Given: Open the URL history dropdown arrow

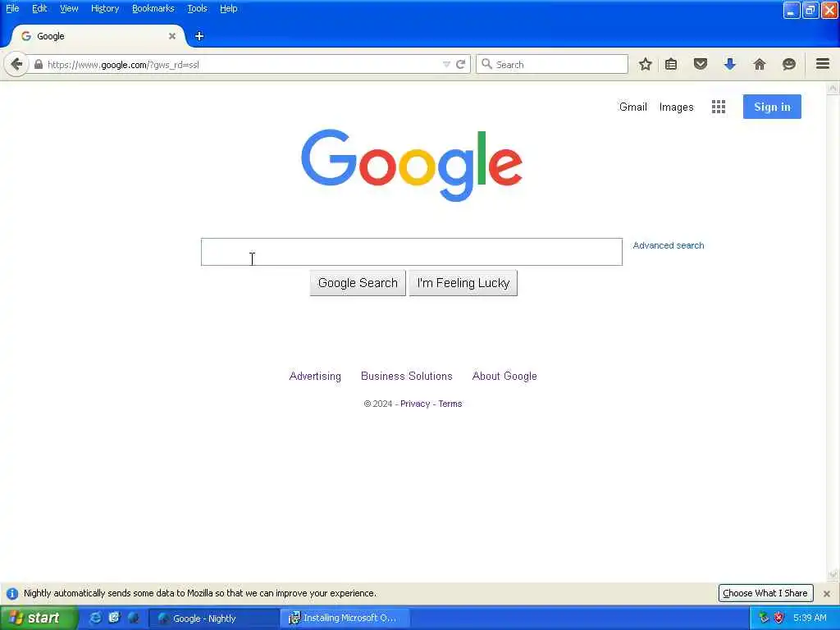Looking at the screenshot, I should click(446, 64).
